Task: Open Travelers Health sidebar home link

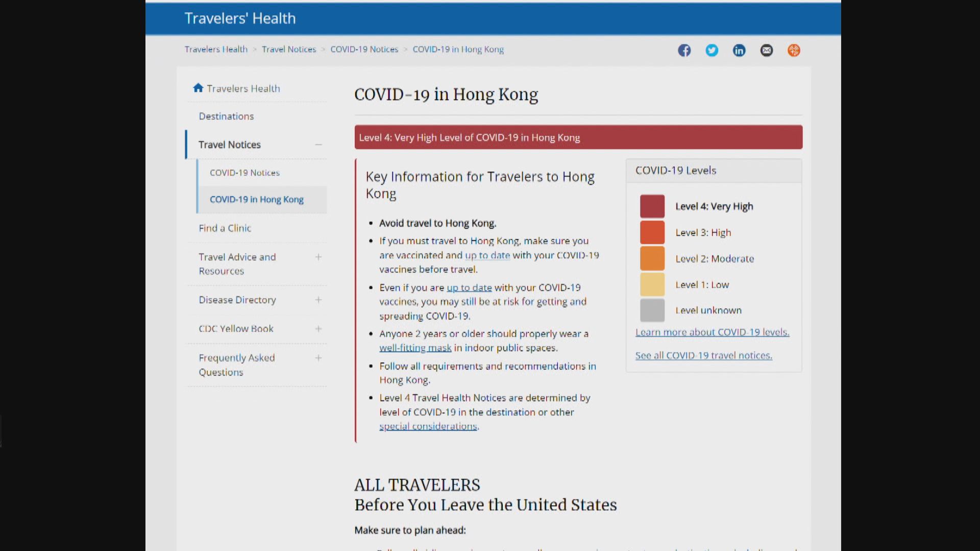Action: point(243,88)
